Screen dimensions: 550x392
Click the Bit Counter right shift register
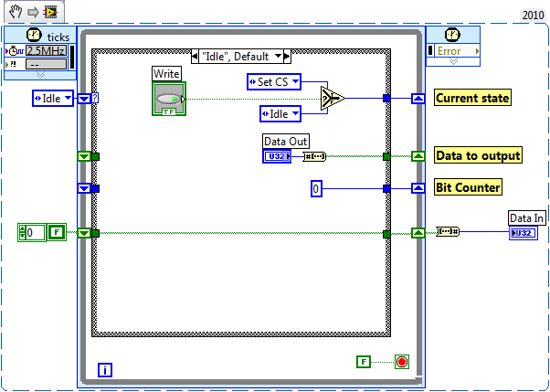pos(418,188)
